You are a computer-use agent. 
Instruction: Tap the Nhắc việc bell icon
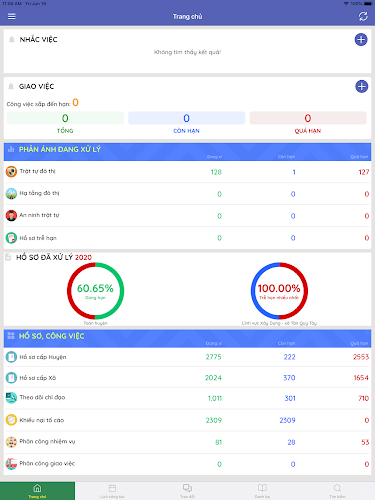[12, 40]
